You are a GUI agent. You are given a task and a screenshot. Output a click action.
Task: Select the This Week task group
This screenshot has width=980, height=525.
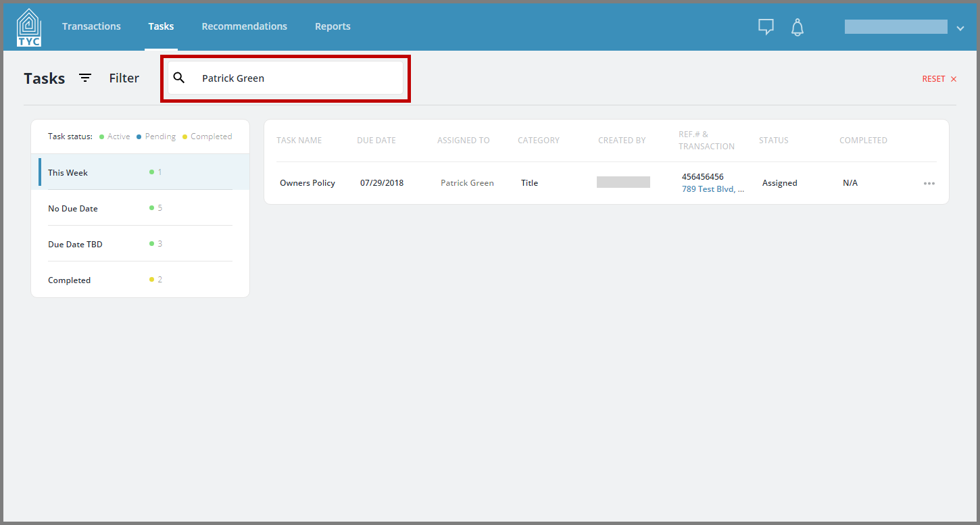[x=141, y=172]
